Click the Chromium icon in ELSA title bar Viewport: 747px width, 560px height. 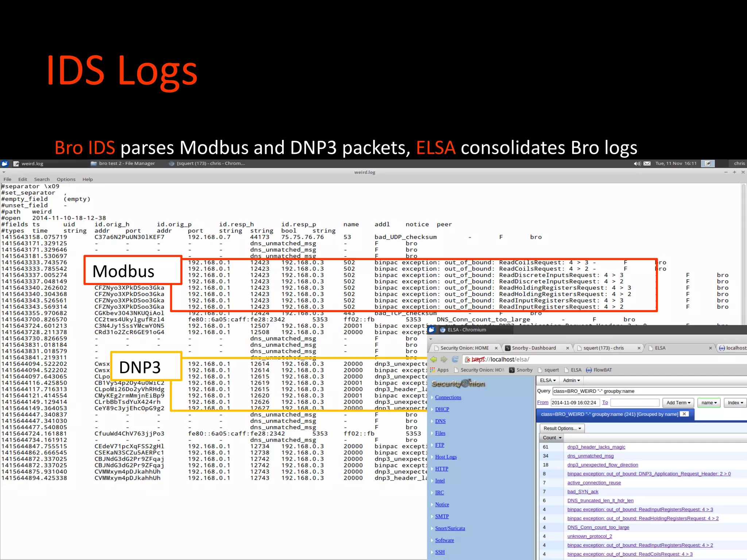442,330
